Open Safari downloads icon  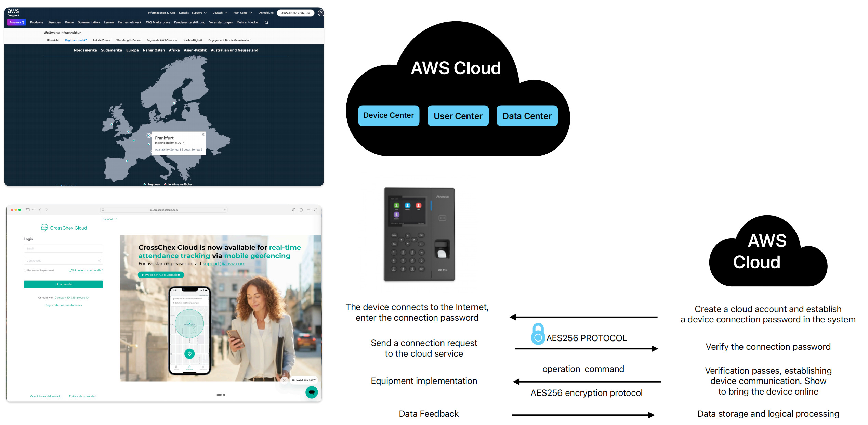tap(294, 210)
